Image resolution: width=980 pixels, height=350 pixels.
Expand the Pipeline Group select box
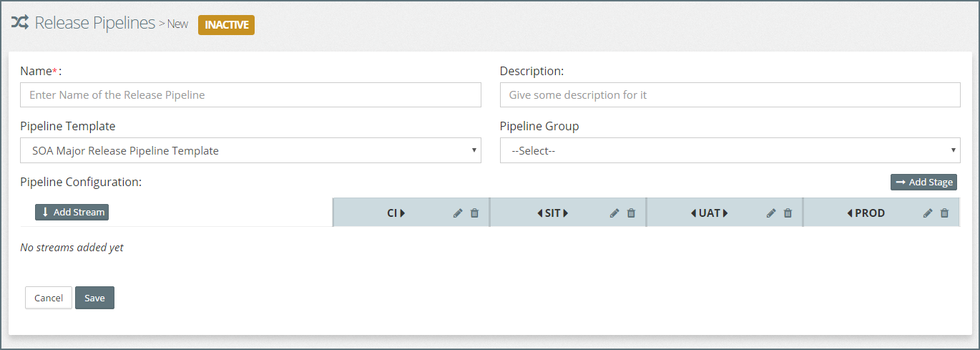pyautogui.click(x=730, y=151)
